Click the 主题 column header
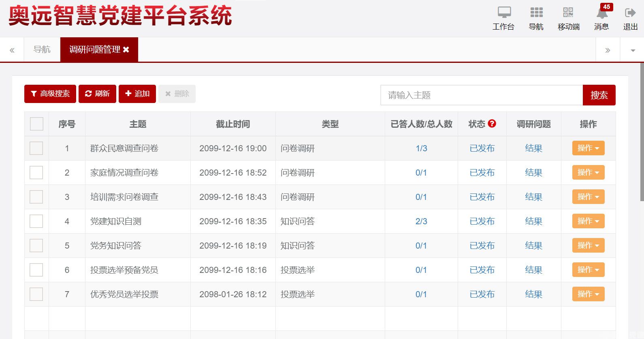 [x=138, y=124]
